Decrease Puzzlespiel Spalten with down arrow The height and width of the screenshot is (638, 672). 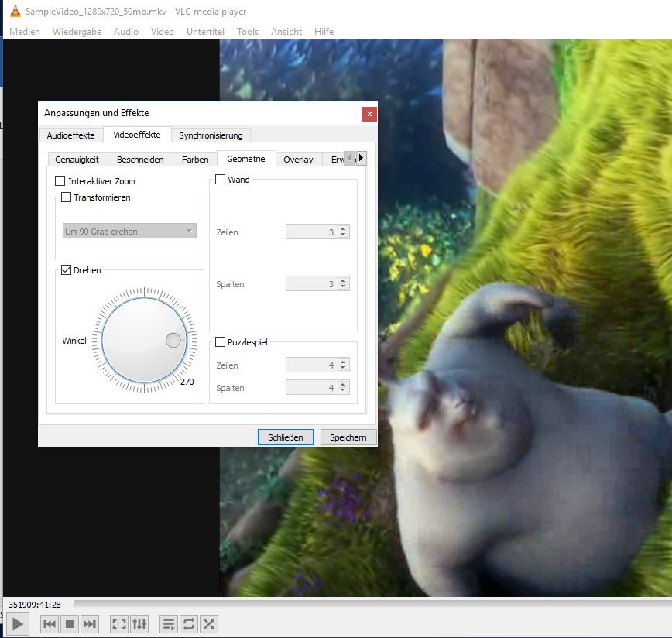pyautogui.click(x=342, y=390)
